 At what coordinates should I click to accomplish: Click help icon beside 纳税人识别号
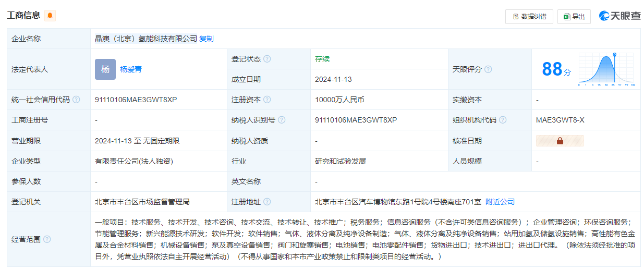coord(282,120)
